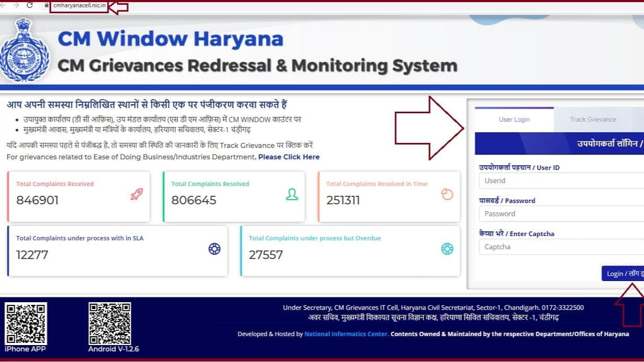Click the rocket icon in Complaints Received
The width and height of the screenshot is (644, 362).
pyautogui.click(x=137, y=195)
